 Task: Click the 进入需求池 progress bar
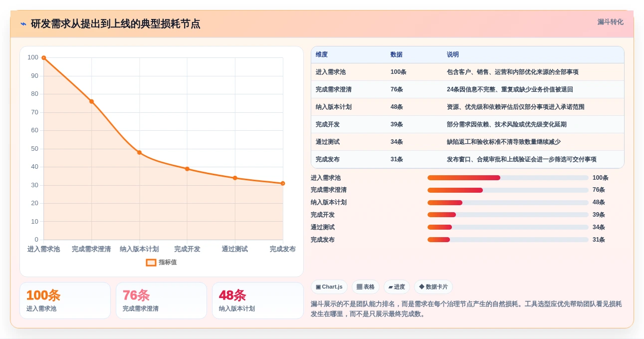click(x=508, y=178)
